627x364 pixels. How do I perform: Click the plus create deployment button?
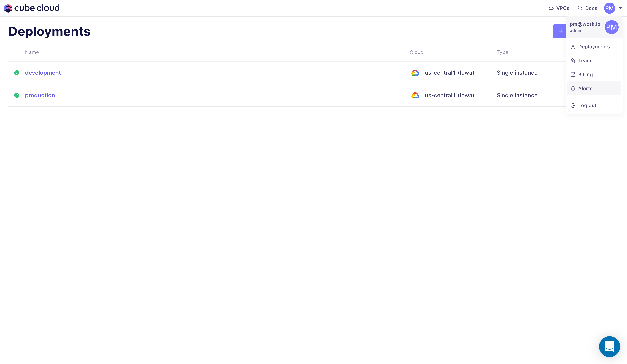point(559,31)
